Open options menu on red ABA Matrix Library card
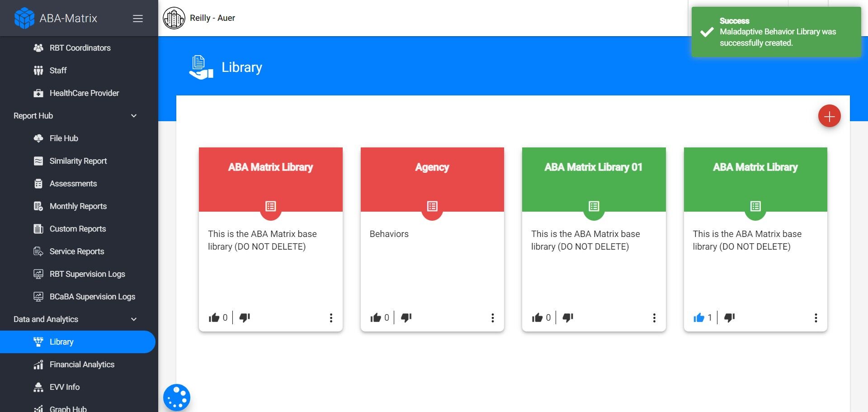This screenshot has height=412, width=868. click(x=331, y=318)
